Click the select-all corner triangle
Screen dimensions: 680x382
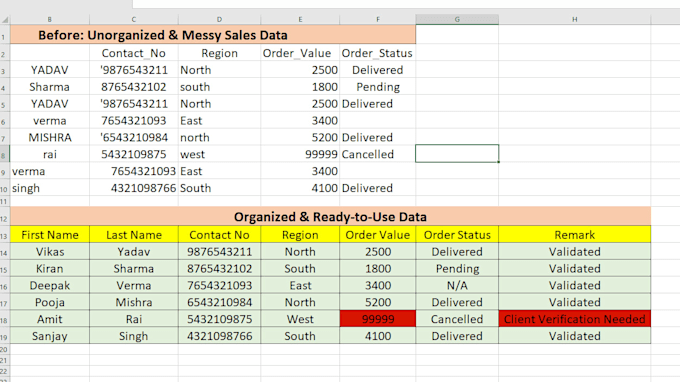[5, 20]
